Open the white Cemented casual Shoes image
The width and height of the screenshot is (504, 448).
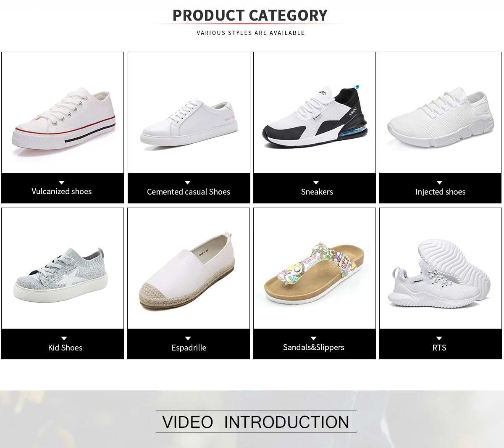pos(189,112)
